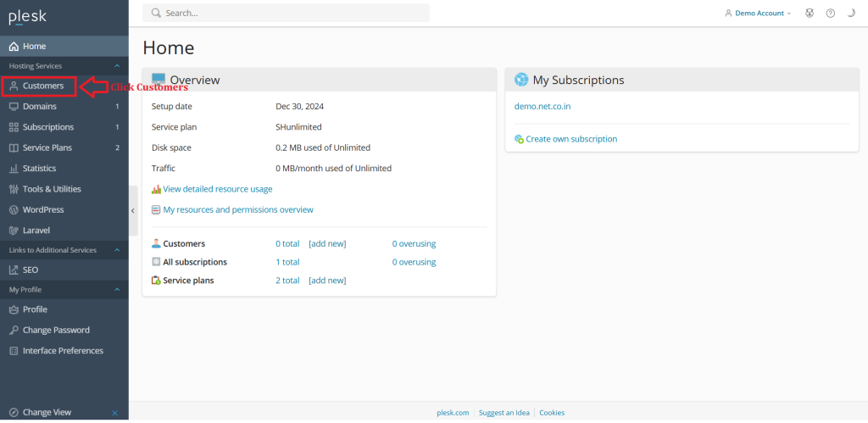
Task: Click the magnifier icon in search box
Action: (x=156, y=13)
